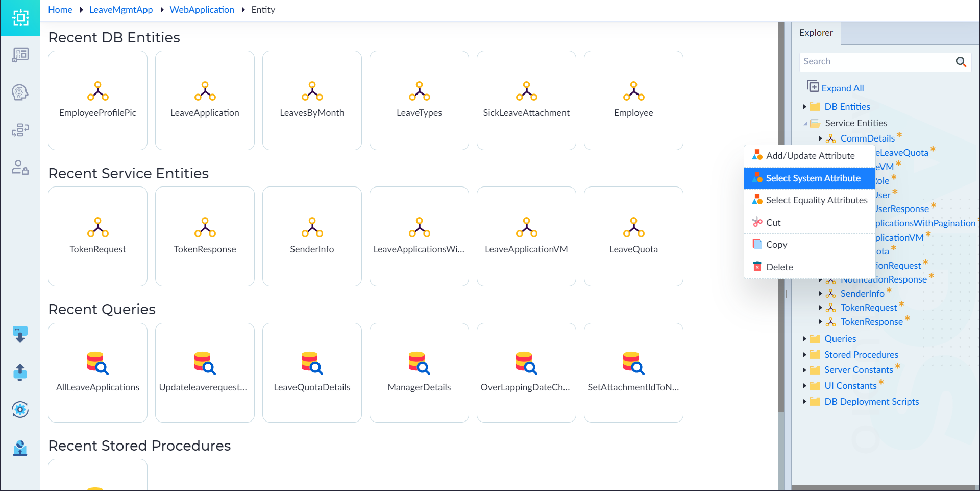
Task: Click the upload arrow icon in the sidebar
Action: point(20,372)
